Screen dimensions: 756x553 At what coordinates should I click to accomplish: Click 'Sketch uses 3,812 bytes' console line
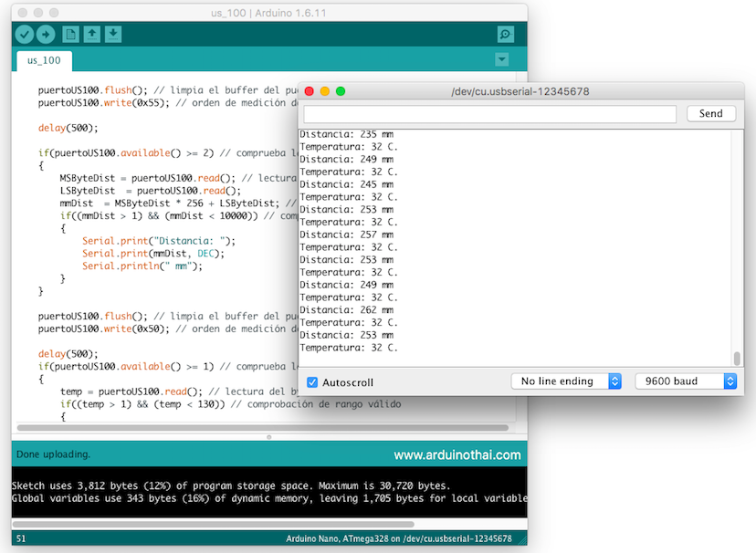pyautogui.click(x=231, y=485)
